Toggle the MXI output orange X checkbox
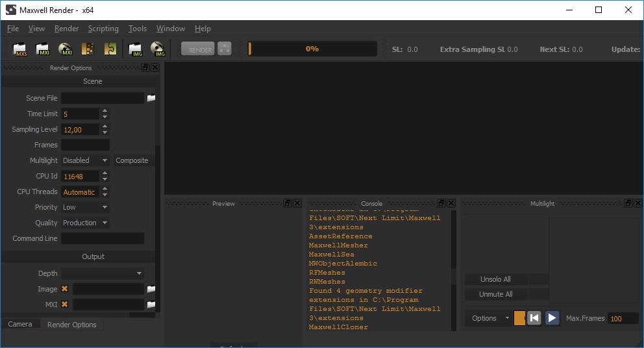The height and width of the screenshot is (348, 644). [65, 304]
